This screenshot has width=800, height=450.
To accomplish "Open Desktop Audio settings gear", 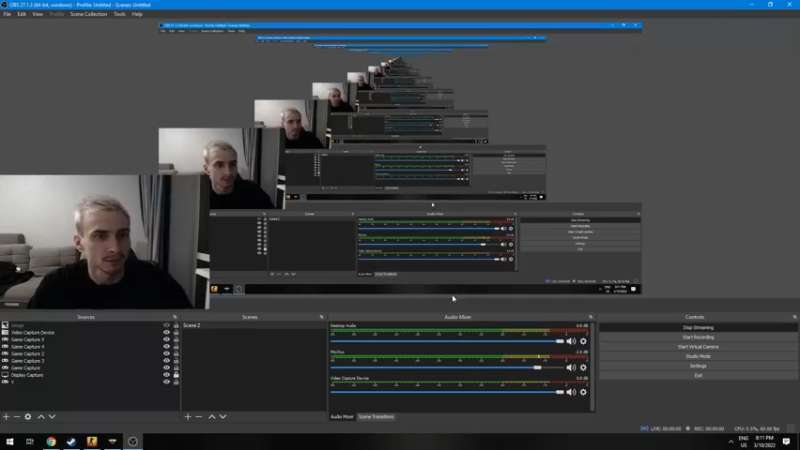I will coord(583,341).
